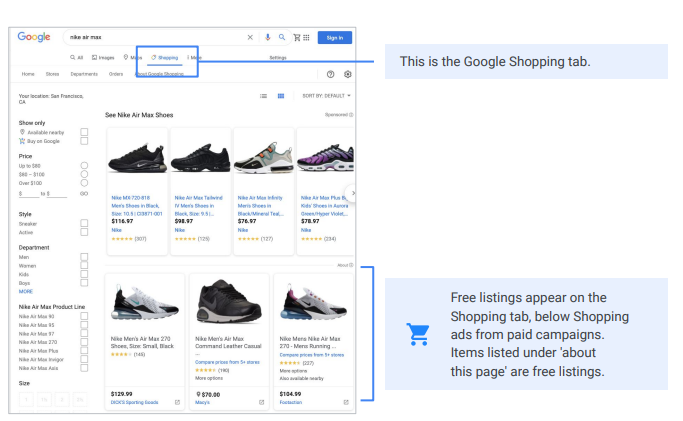683x421 pixels.
Task: Switch to the Images tab
Action: (x=103, y=57)
